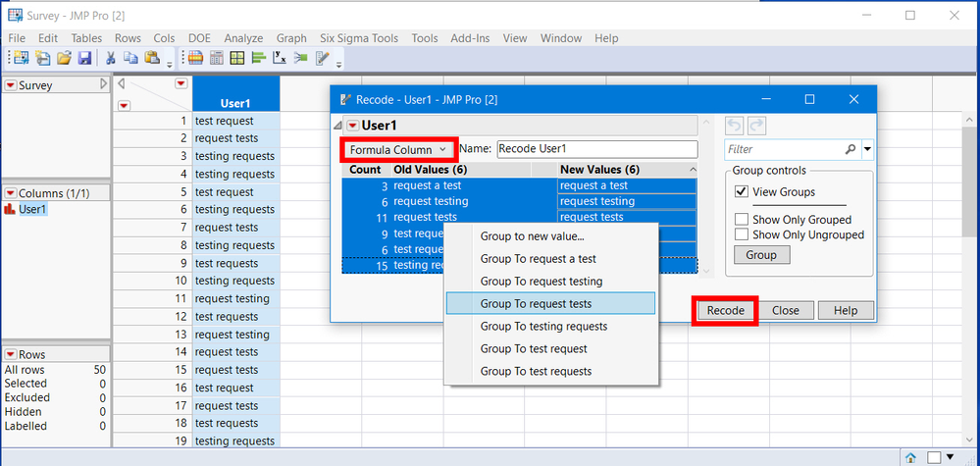This screenshot has width=980, height=466.
Task: Open a file with the folder icon
Action: [x=64, y=58]
